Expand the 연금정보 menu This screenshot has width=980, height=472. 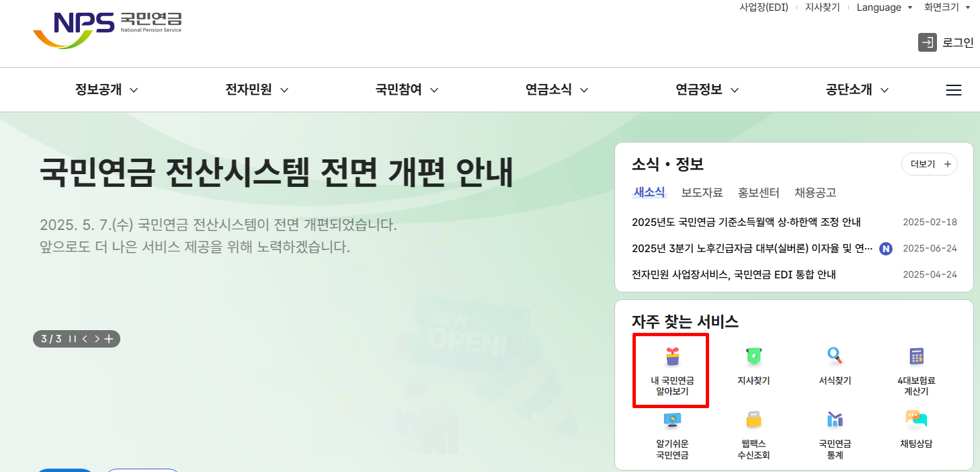(x=707, y=89)
